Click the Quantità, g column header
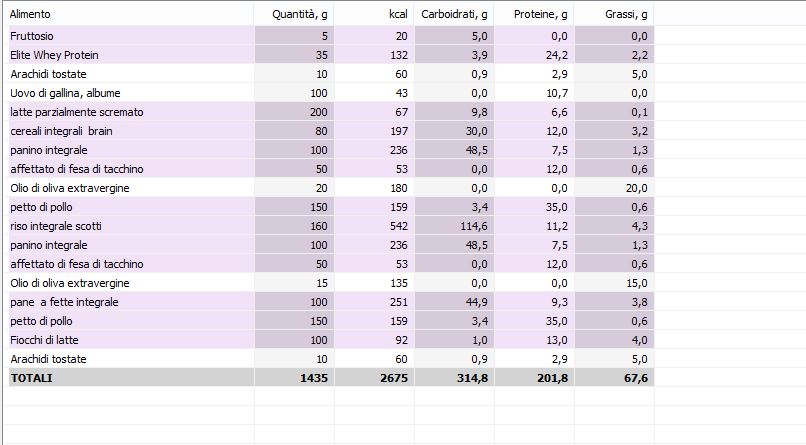 301,14
